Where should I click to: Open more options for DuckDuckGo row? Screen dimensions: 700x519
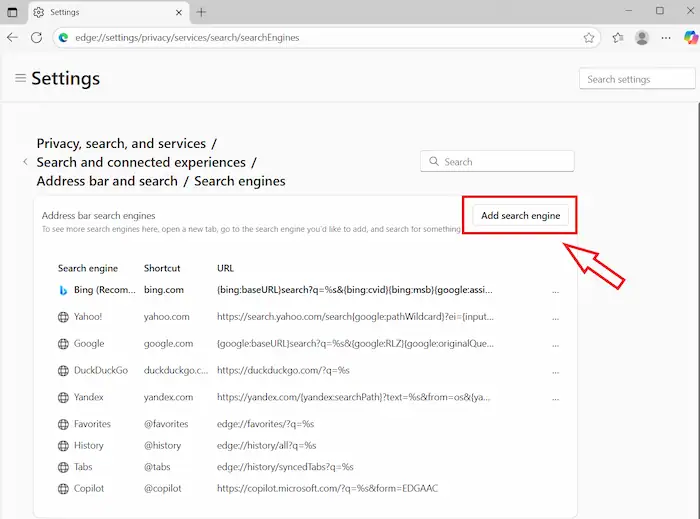556,371
